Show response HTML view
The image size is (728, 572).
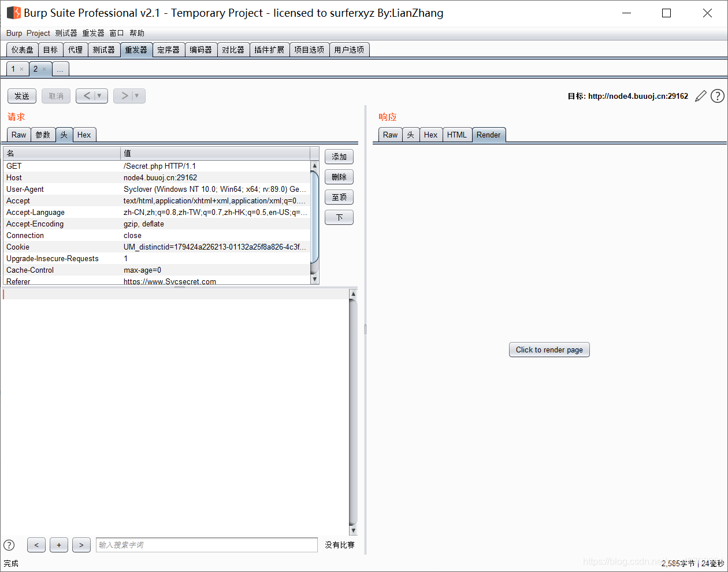point(457,135)
